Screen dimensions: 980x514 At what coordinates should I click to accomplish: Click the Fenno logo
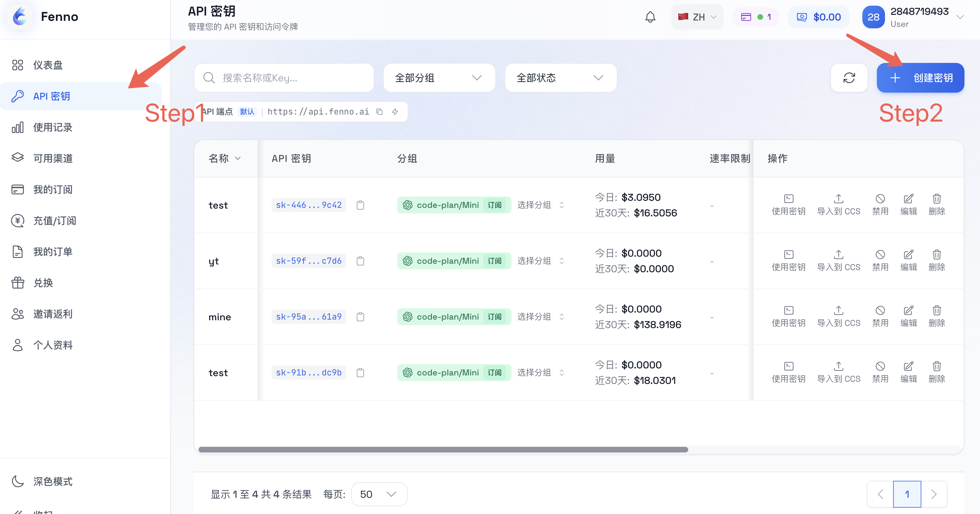point(20,17)
